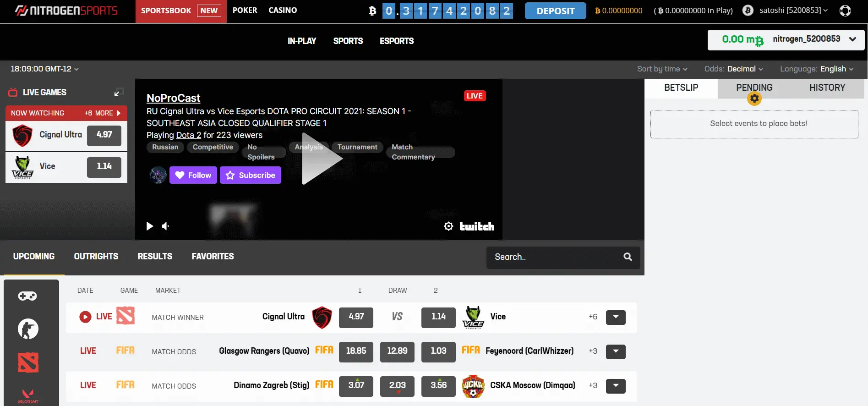This screenshot has width=868, height=406.
Task: Open the NoProCast channel avatar
Action: 158,175
